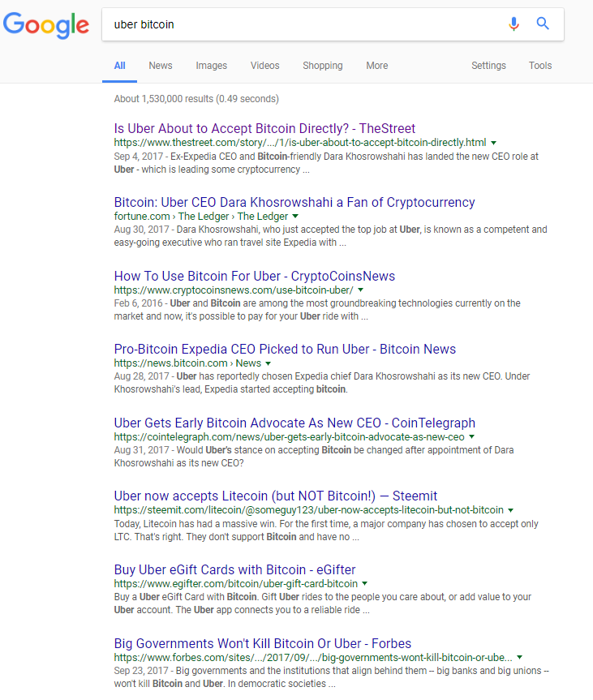Image resolution: width=593 pixels, height=700 pixels.
Task: Click the 'Aug 31, 2017' CoinTelegraph snippet
Action: tap(314, 456)
